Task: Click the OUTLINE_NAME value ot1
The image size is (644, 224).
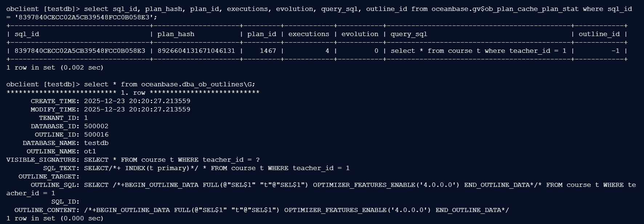Action: [90, 152]
